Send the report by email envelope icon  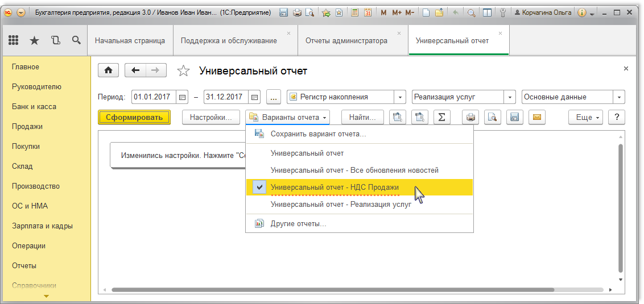pyautogui.click(x=536, y=117)
